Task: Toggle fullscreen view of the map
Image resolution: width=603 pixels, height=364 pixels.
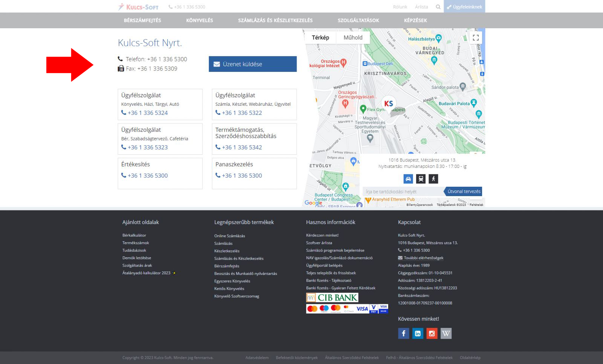Action: (x=476, y=38)
